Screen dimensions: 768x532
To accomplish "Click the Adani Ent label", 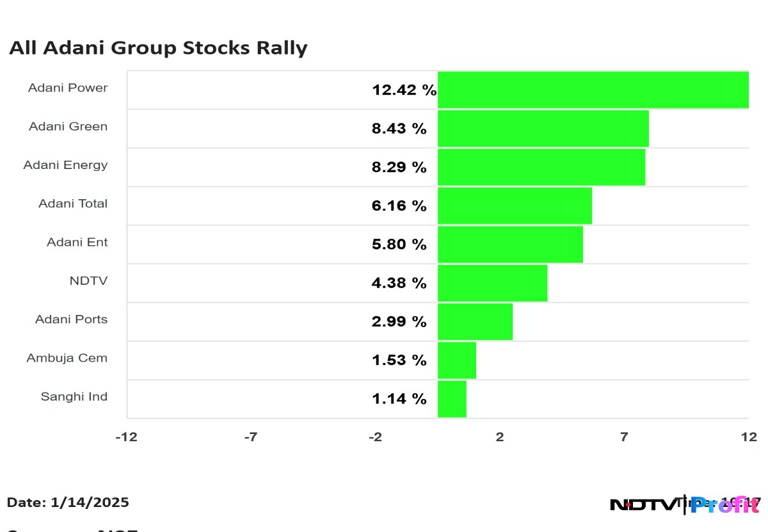I will pos(77,243).
